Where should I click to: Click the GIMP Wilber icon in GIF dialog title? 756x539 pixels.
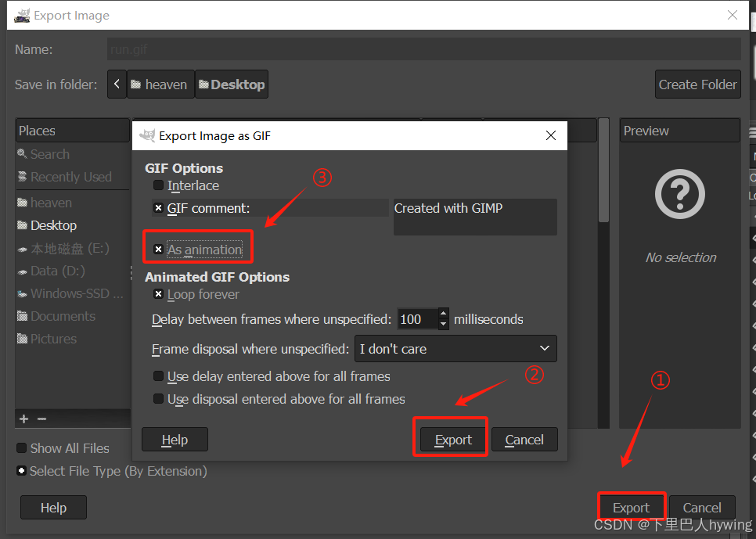pyautogui.click(x=147, y=135)
